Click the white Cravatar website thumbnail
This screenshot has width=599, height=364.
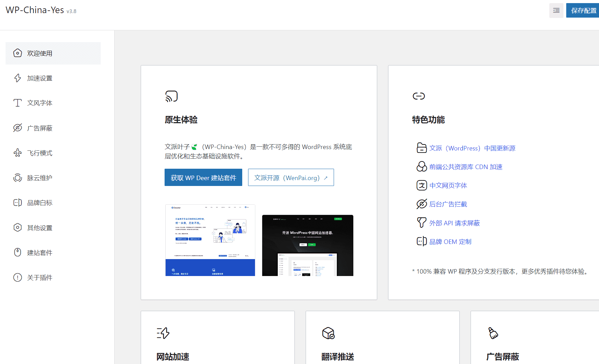pos(210,240)
